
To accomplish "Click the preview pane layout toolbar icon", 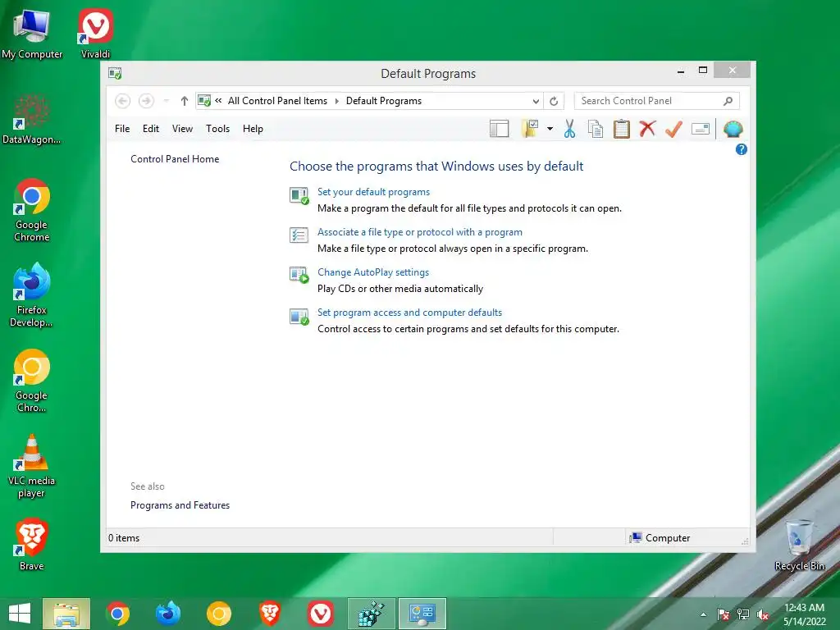I will pyautogui.click(x=499, y=129).
